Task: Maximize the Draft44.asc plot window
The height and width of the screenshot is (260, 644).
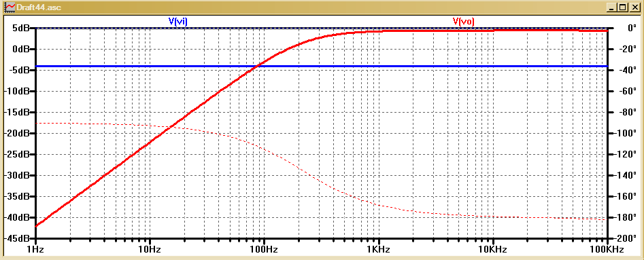Action: [623, 7]
